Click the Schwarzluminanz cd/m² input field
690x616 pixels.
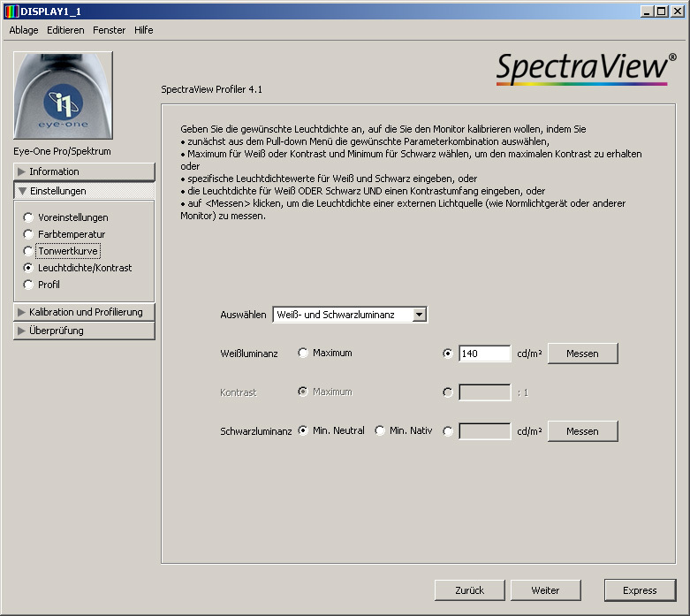point(484,431)
